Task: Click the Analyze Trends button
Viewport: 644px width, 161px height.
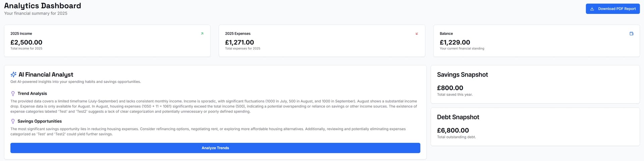Action: (215, 148)
